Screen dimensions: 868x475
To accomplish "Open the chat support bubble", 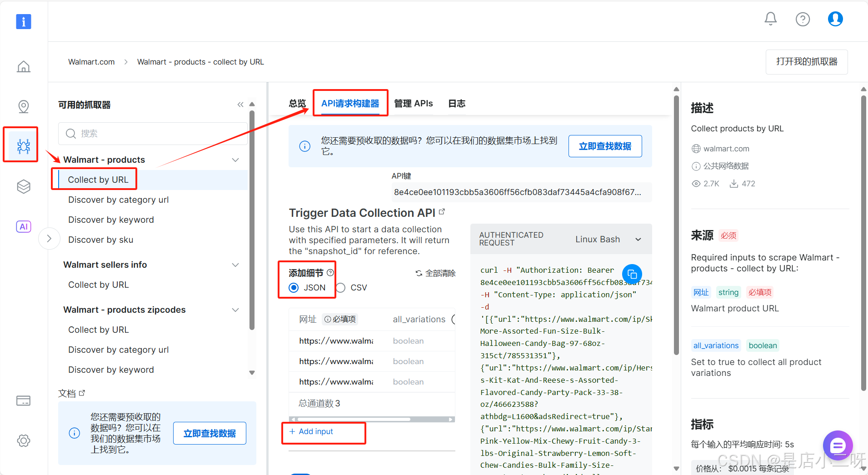I will tap(837, 445).
